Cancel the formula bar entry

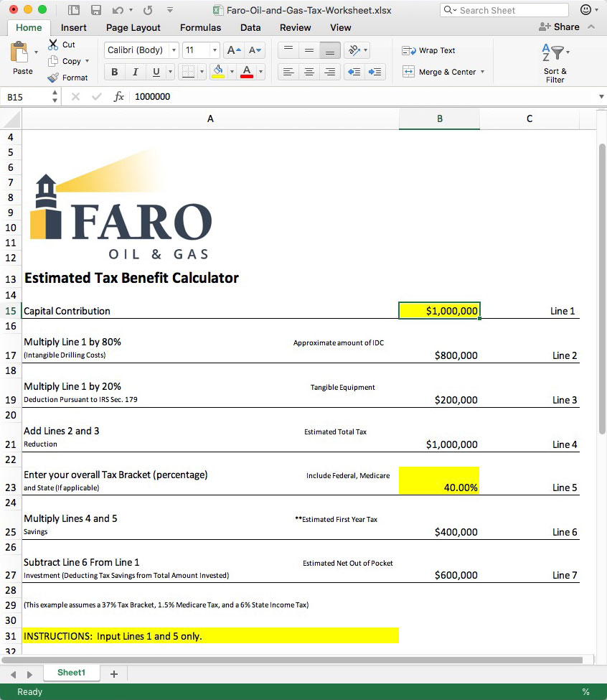[76, 96]
